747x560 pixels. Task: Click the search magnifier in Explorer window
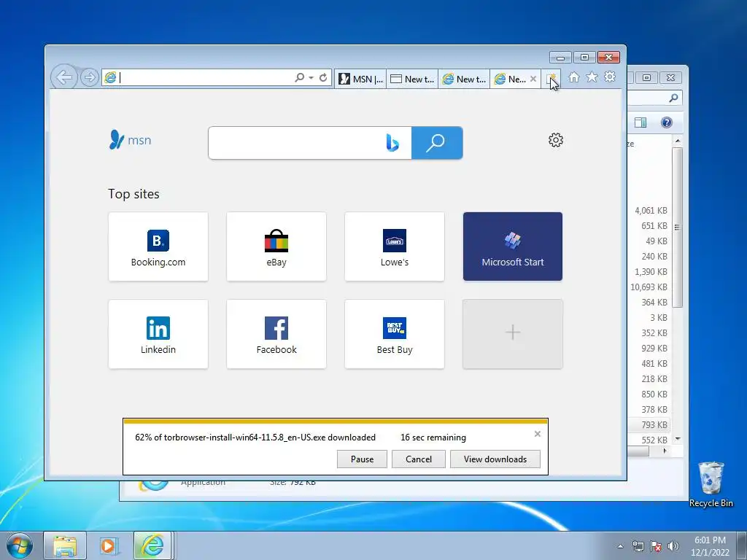[x=673, y=98]
